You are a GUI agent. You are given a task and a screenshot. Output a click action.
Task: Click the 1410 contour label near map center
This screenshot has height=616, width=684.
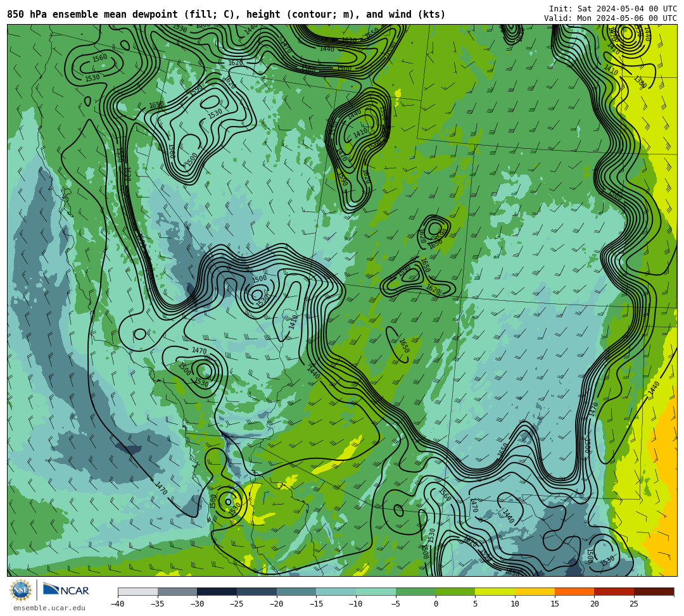pyautogui.click(x=293, y=322)
